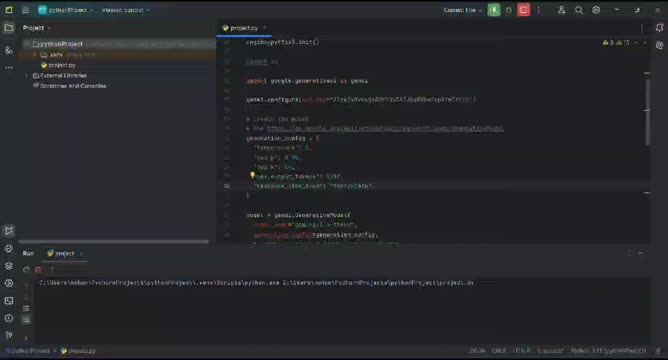Open the Project view mode dropdown header
The image size is (668, 360).
(x=37, y=28)
